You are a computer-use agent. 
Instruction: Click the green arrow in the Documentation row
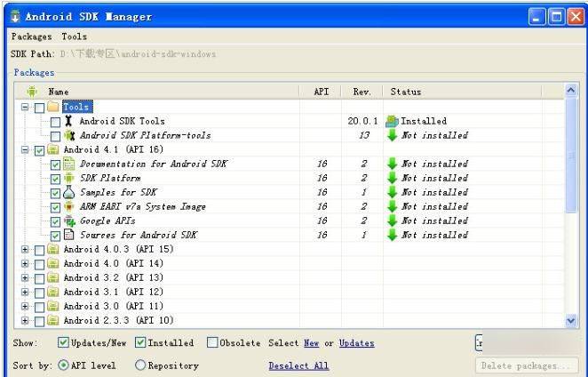pyautogui.click(x=392, y=164)
